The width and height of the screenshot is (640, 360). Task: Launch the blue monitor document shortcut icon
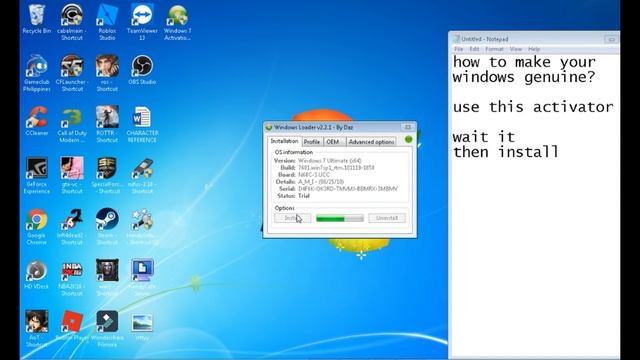142,271
